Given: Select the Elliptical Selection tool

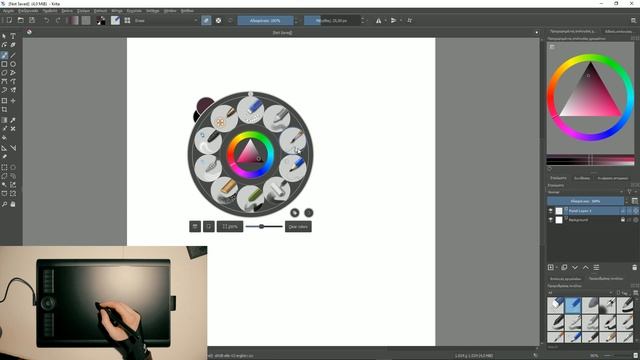Looking at the screenshot, I should 13,167.
